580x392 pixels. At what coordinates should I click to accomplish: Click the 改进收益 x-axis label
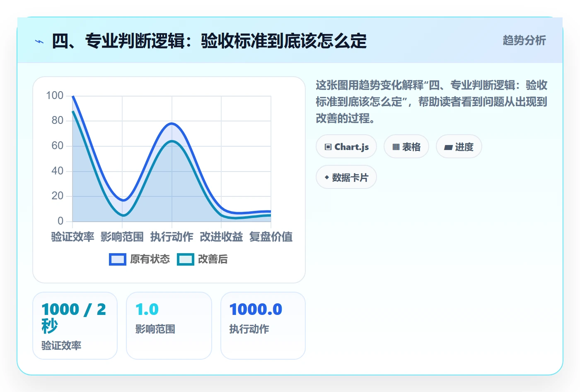(x=221, y=237)
